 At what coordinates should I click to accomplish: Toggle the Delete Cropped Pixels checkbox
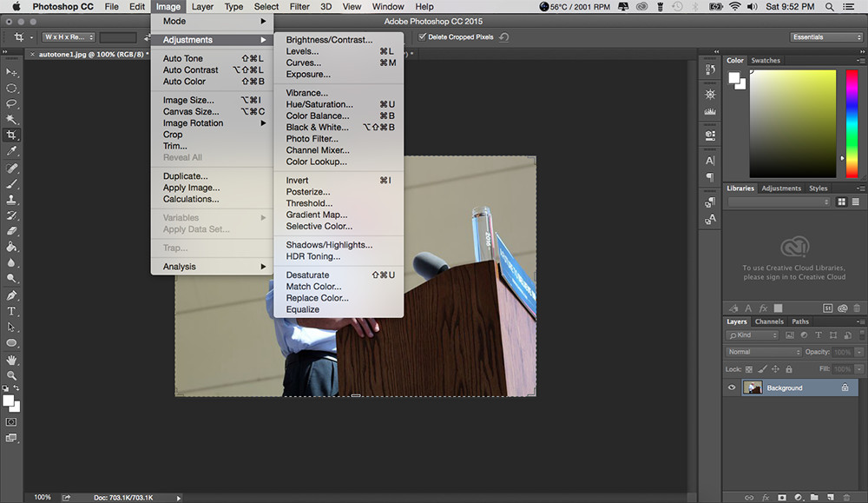click(x=423, y=37)
